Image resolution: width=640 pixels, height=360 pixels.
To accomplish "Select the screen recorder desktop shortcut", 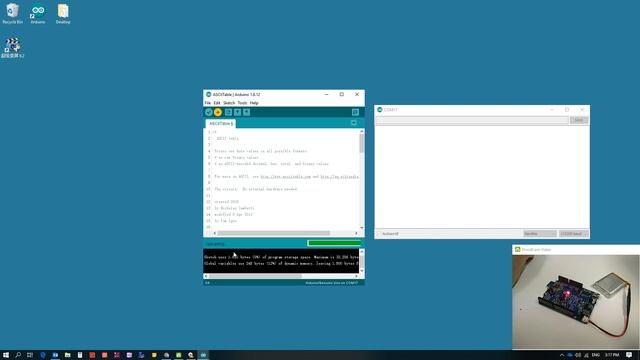I will point(12,48).
